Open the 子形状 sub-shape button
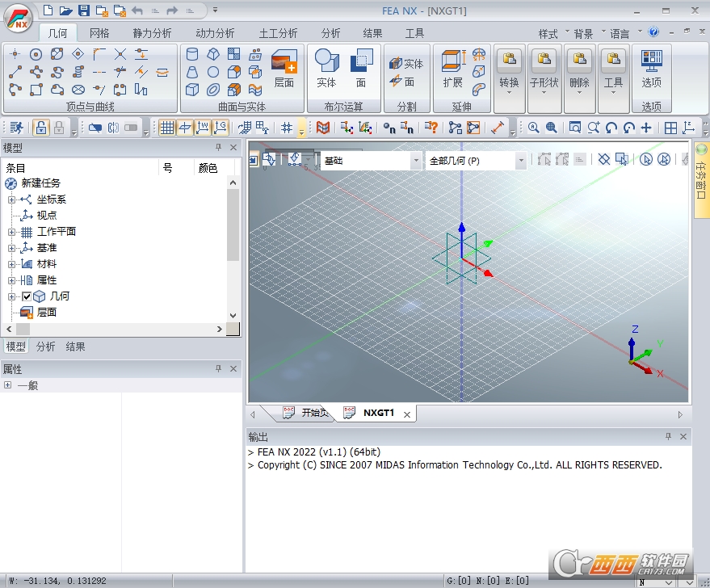The width and height of the screenshot is (710, 588). (544, 78)
